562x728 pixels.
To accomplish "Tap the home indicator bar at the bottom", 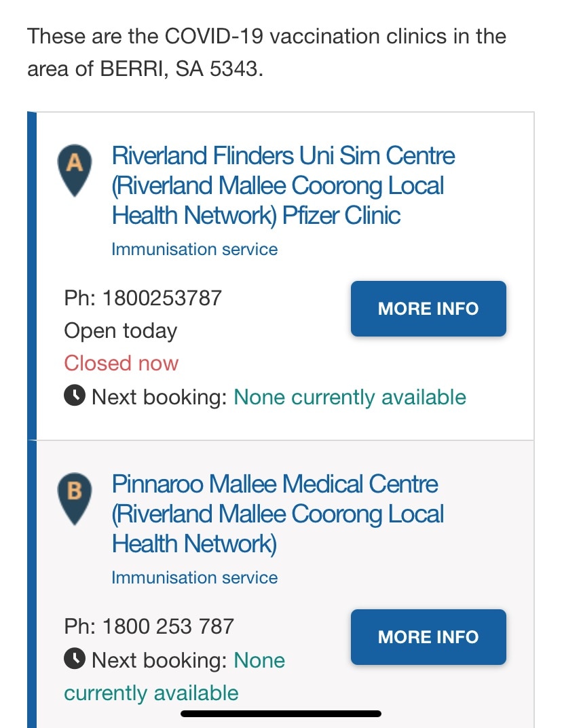I will tap(281, 714).
